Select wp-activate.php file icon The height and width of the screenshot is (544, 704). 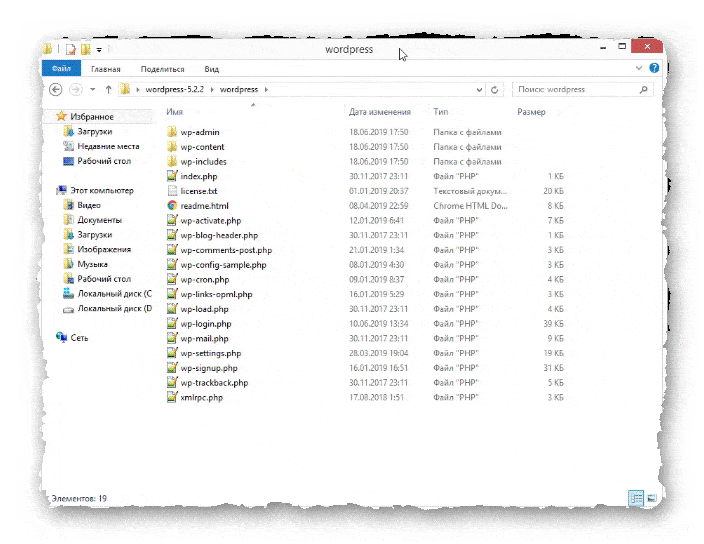tap(172, 220)
